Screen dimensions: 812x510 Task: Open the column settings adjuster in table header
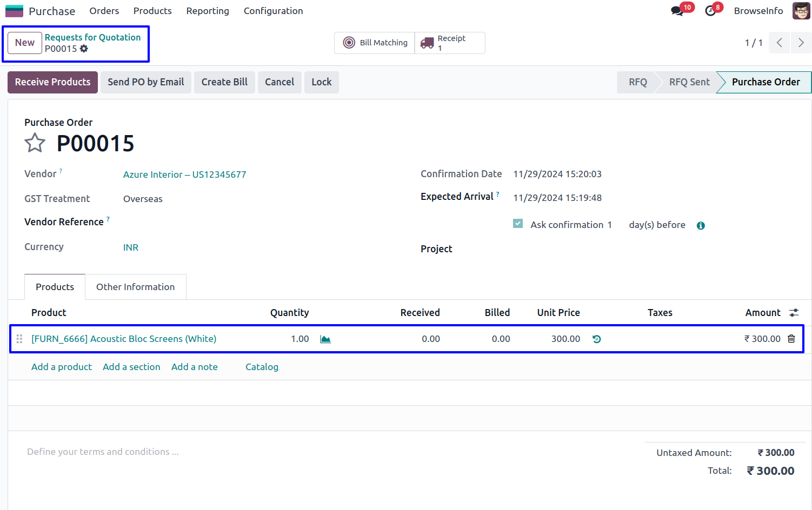coord(794,313)
